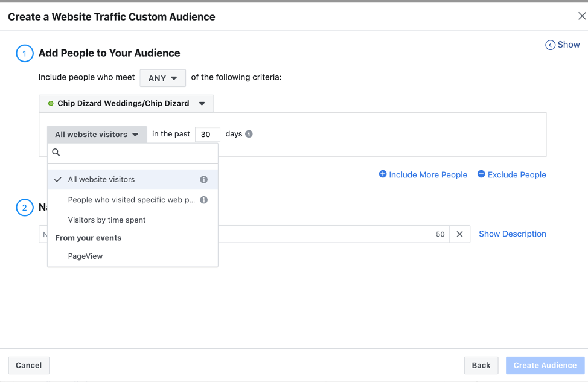Click the magnifier icon in dropdown search
The width and height of the screenshot is (588, 382).
(x=56, y=152)
